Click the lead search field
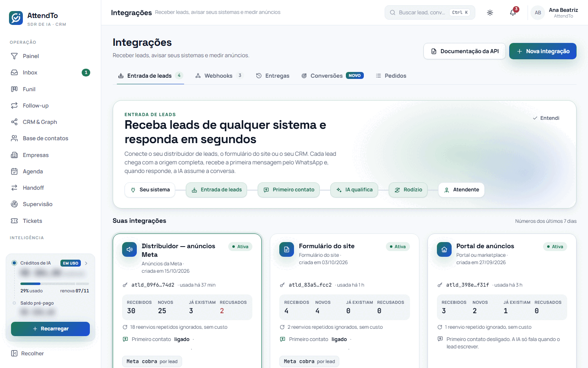Viewport: 588px width, 368px height. (x=430, y=13)
